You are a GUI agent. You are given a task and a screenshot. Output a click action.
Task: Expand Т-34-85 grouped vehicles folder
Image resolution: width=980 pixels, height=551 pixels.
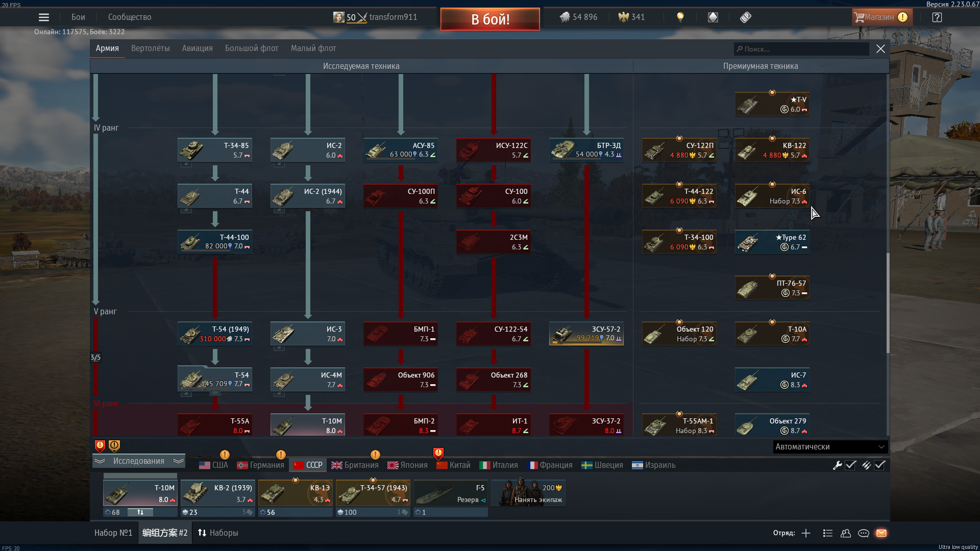[186, 165]
